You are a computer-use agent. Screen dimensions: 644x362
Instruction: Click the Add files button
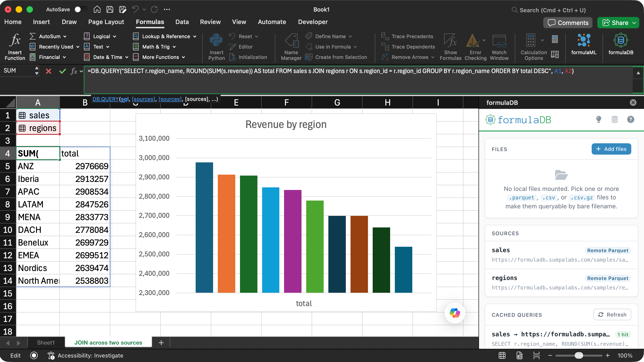[x=611, y=149]
